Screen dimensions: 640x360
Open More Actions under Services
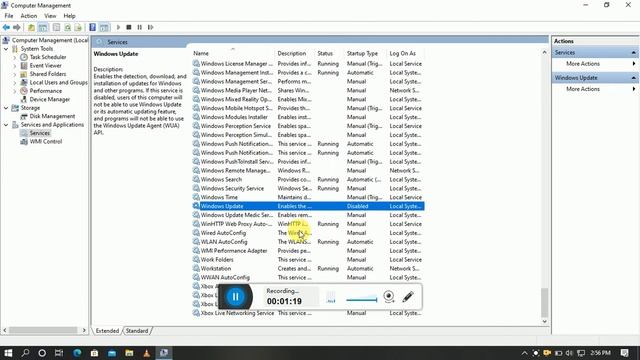(583, 64)
